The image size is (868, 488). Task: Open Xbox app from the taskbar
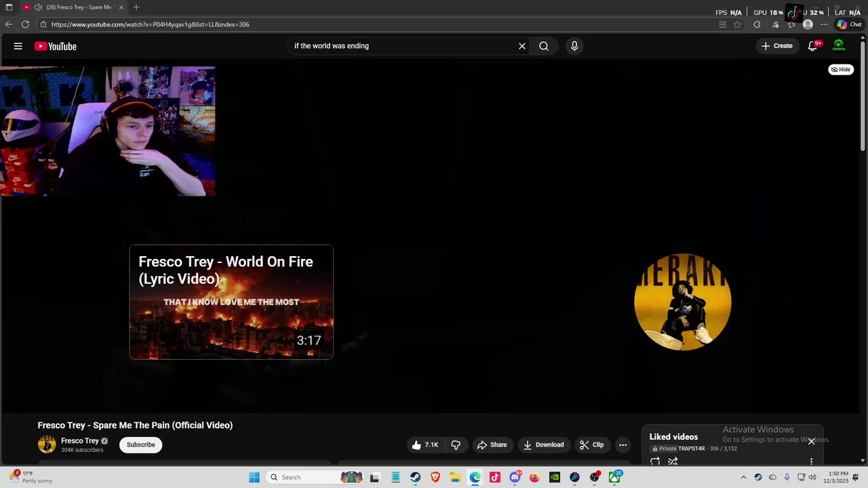coord(614,477)
